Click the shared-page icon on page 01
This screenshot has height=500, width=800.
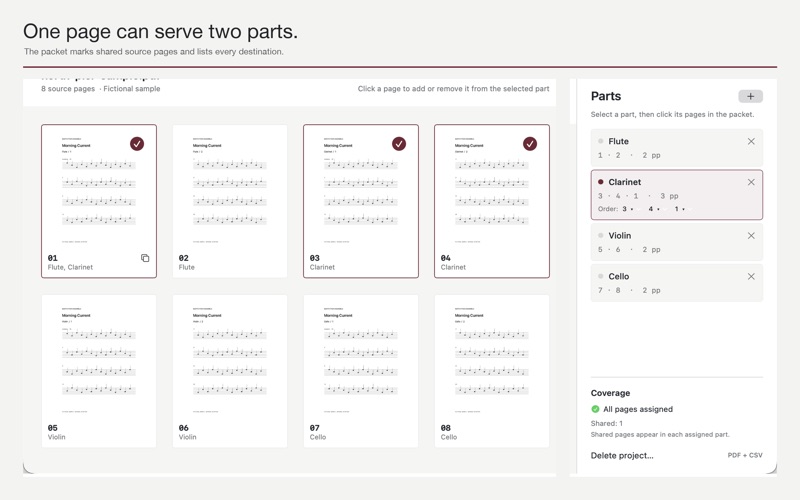145,258
